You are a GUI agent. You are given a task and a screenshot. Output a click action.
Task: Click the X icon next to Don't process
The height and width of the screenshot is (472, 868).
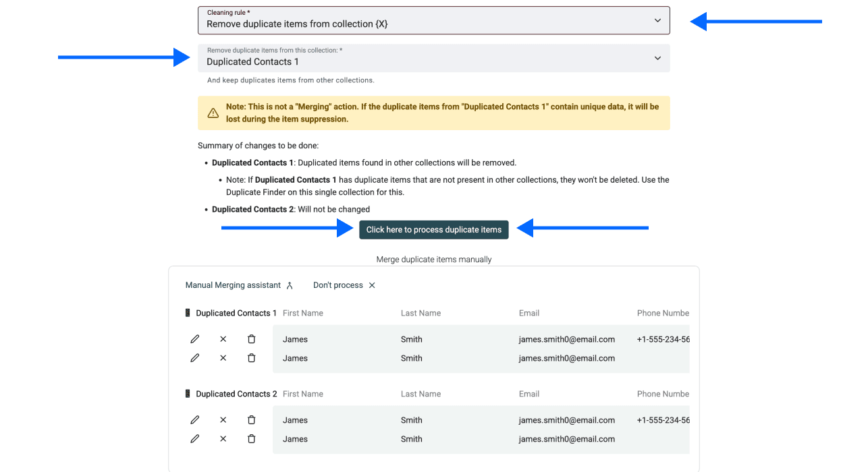371,285
